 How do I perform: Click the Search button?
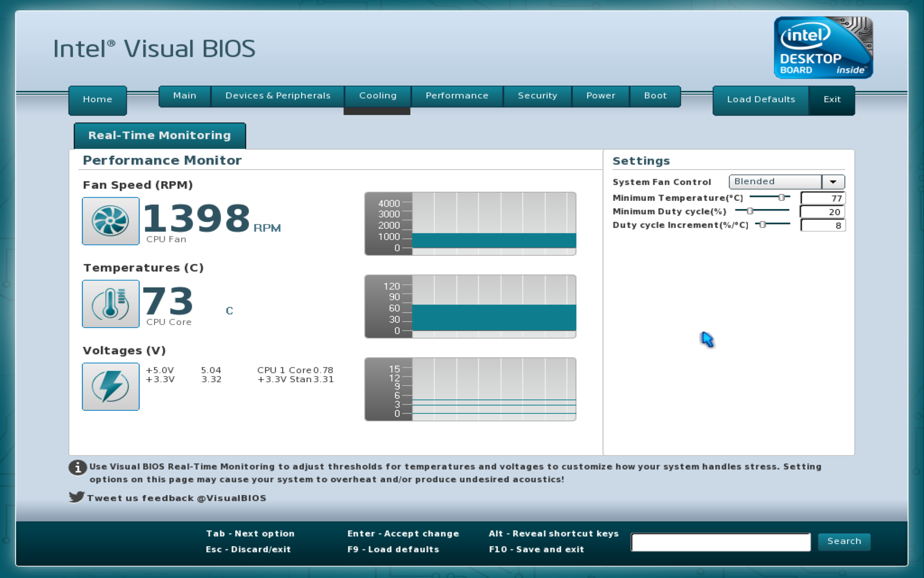point(844,541)
